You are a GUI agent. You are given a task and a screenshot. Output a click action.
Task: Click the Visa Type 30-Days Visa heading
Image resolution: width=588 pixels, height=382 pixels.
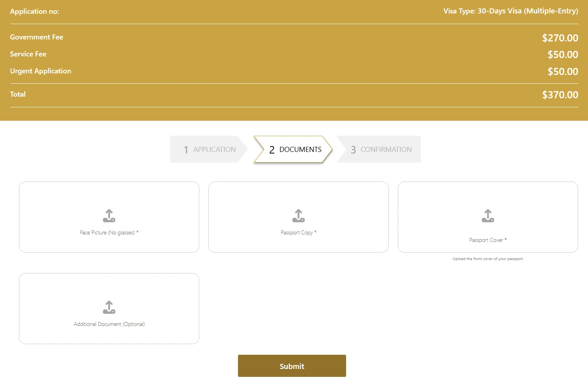pos(511,11)
